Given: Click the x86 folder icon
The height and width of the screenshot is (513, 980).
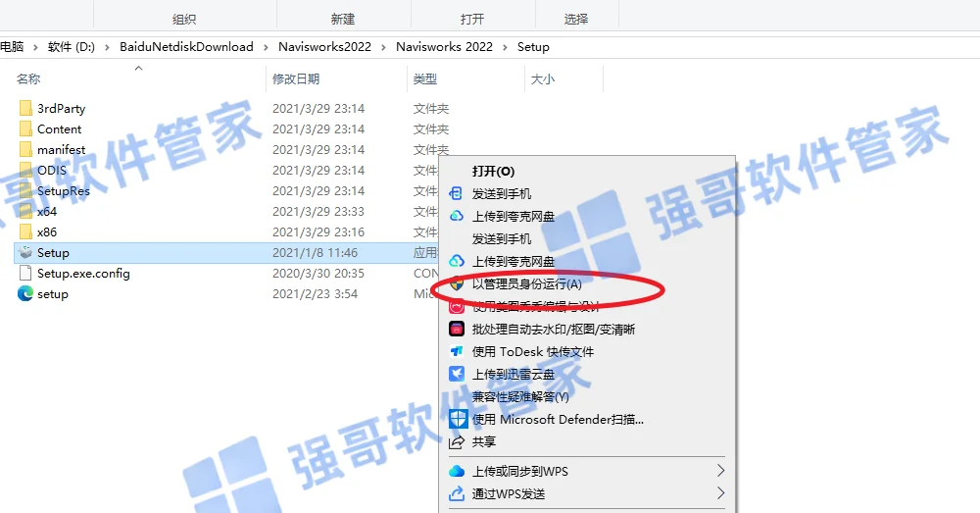Looking at the screenshot, I should tap(25, 232).
